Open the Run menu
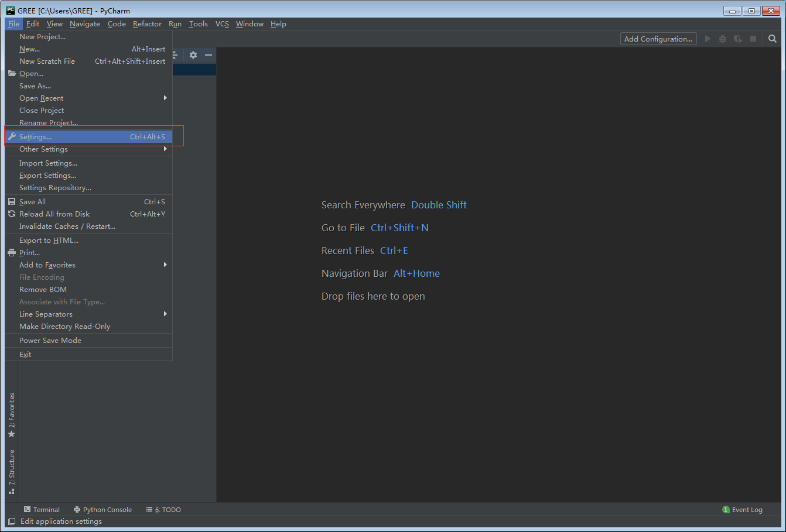Screen dimensions: 786x532 tap(175, 24)
